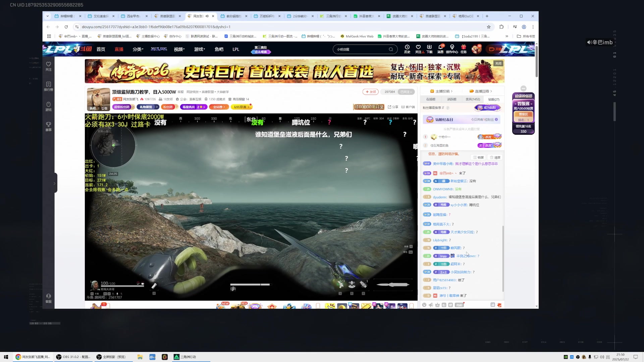
Task: Open 福星挑战 badge
Action: [194, 107]
